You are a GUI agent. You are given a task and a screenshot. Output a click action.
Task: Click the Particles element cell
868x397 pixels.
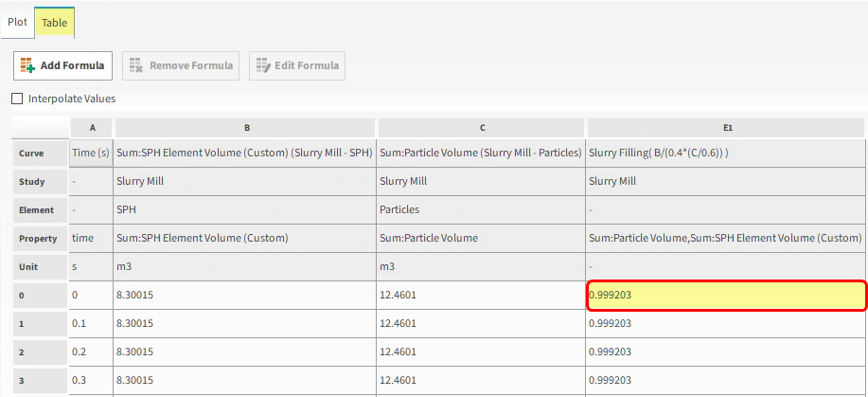481,209
